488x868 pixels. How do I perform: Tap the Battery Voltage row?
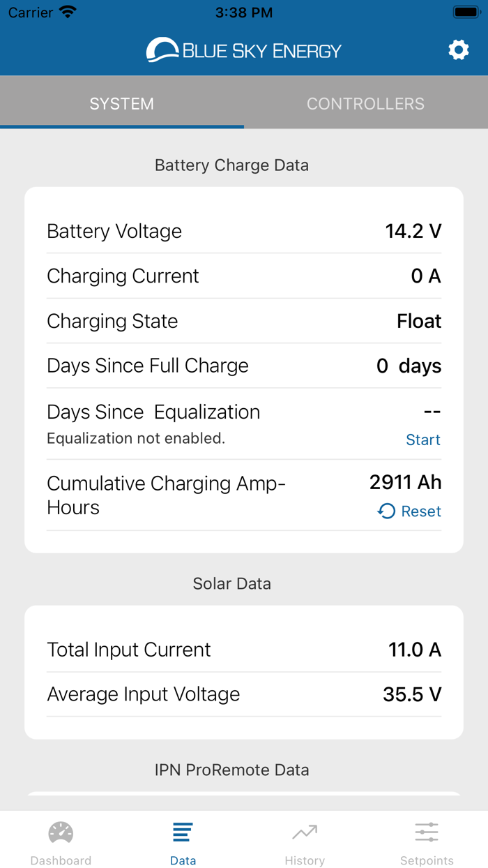coord(244,231)
